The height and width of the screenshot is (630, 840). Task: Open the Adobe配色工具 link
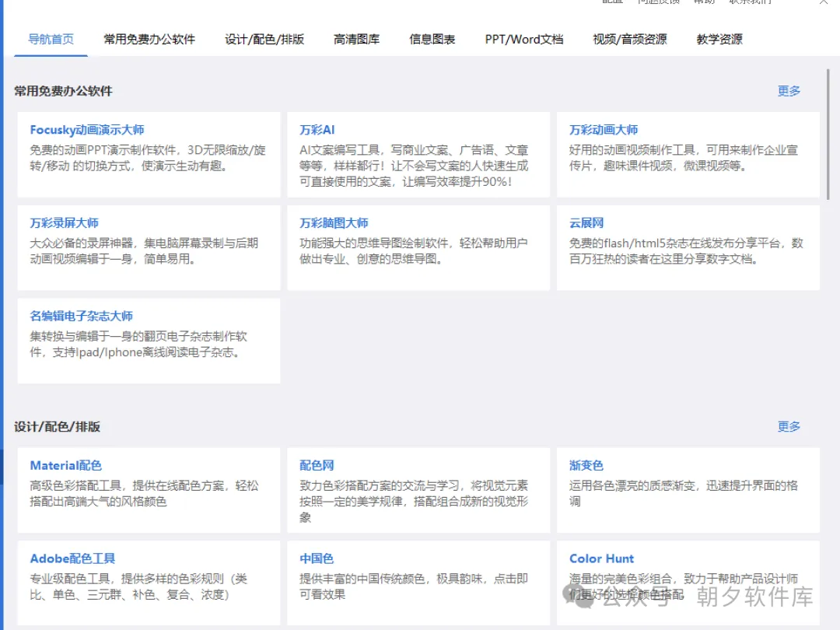pyautogui.click(x=74, y=558)
